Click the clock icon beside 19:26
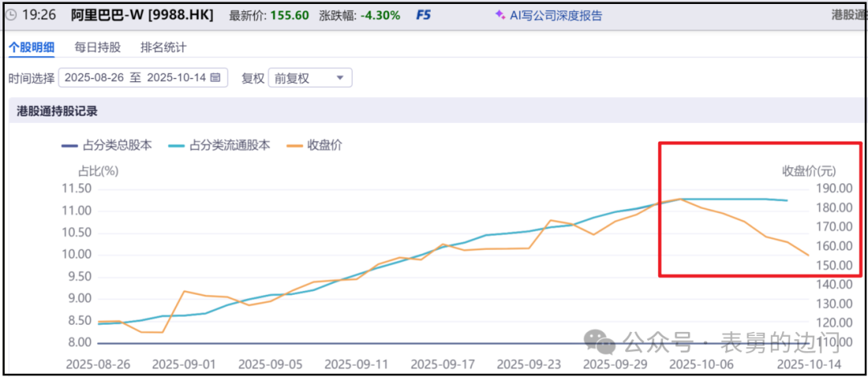Viewport: 868px width, 377px height. tap(10, 15)
